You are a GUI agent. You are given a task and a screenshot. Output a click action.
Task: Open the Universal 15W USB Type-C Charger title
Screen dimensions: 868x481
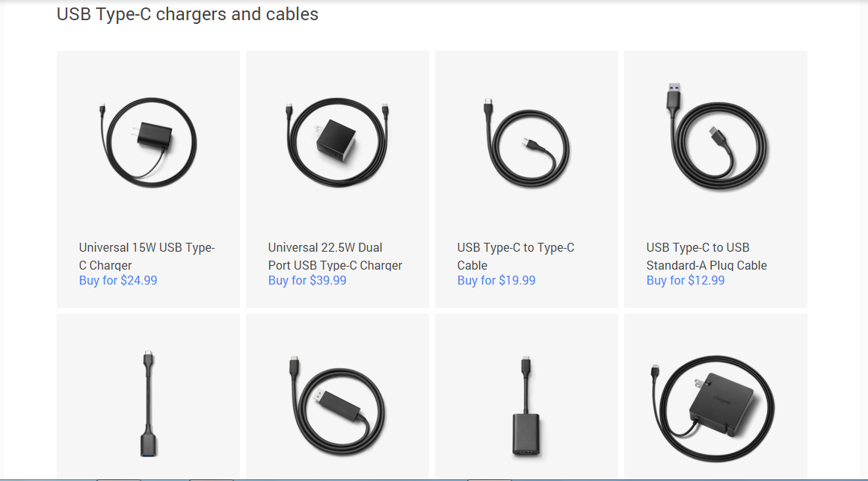coord(147,256)
